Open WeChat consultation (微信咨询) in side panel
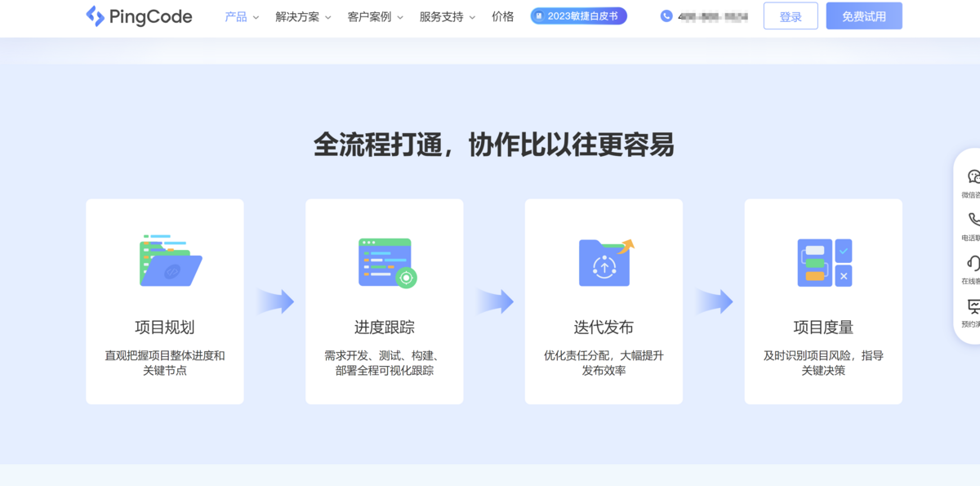Viewport: 980px width, 486px height. (x=973, y=175)
